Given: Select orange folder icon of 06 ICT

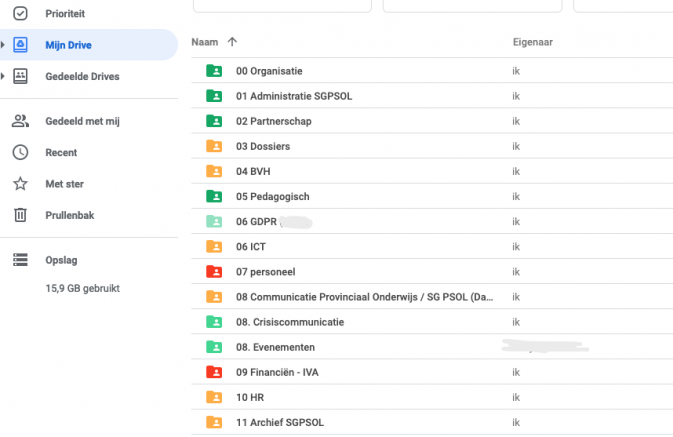Looking at the screenshot, I should click(214, 246).
